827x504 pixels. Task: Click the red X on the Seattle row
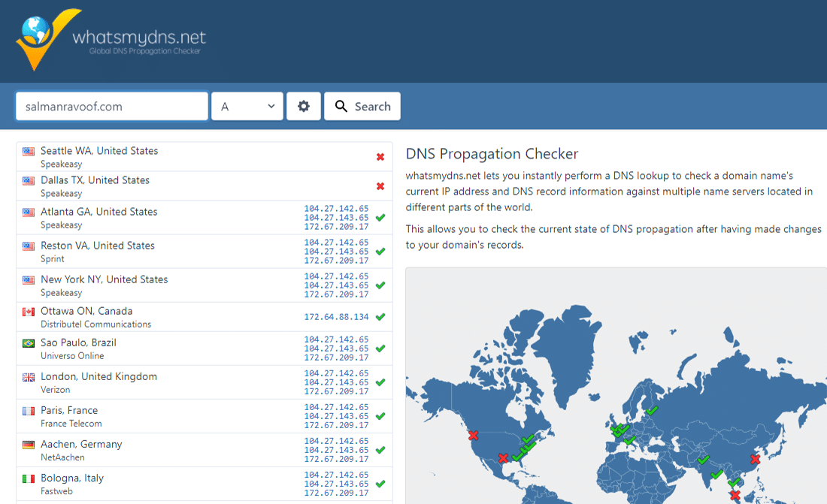[x=381, y=156]
